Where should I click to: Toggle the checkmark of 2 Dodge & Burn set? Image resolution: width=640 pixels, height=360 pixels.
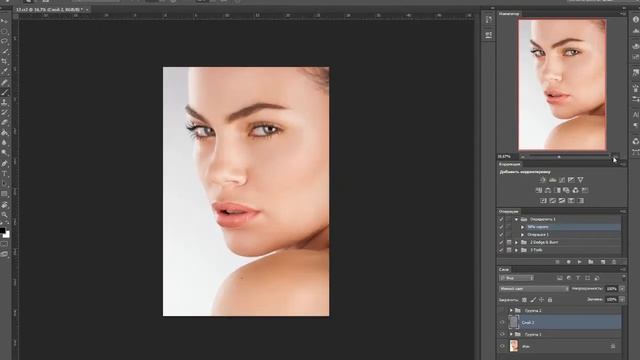(x=501, y=242)
